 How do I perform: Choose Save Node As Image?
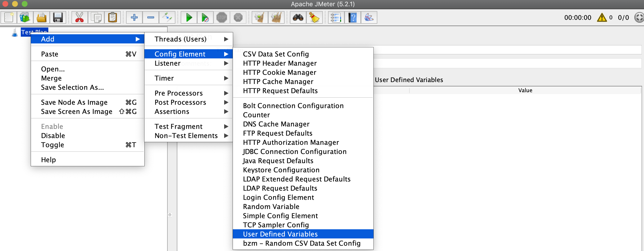pos(87,102)
